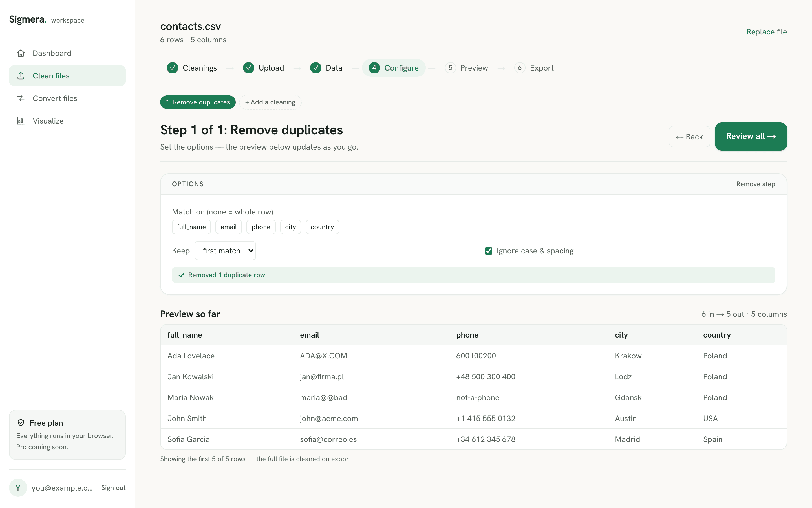Go to Clean files label
Viewport: 812px width, 508px height.
tap(51, 76)
